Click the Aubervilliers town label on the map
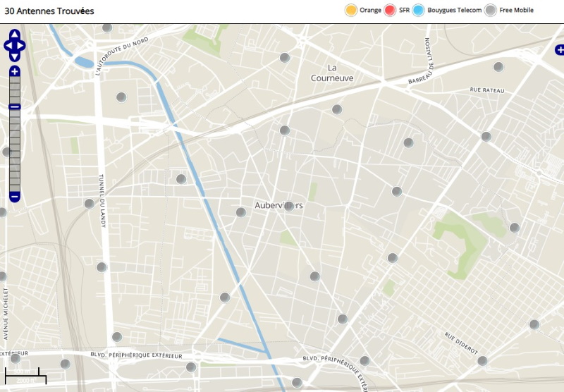The width and height of the screenshot is (564, 392). (x=278, y=205)
